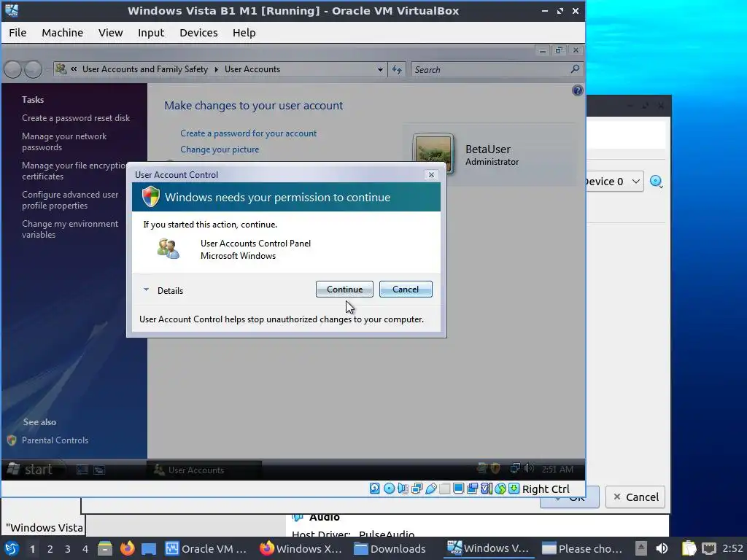The width and height of the screenshot is (747, 560).
Task: Open the host system start menu icon
Action: click(12, 548)
